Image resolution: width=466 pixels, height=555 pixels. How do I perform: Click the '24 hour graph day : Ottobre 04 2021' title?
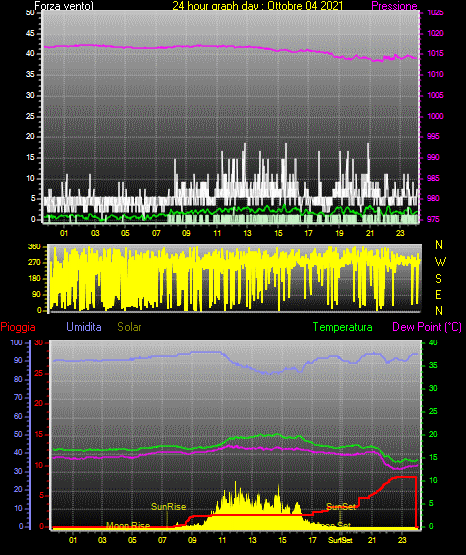tap(257, 6)
